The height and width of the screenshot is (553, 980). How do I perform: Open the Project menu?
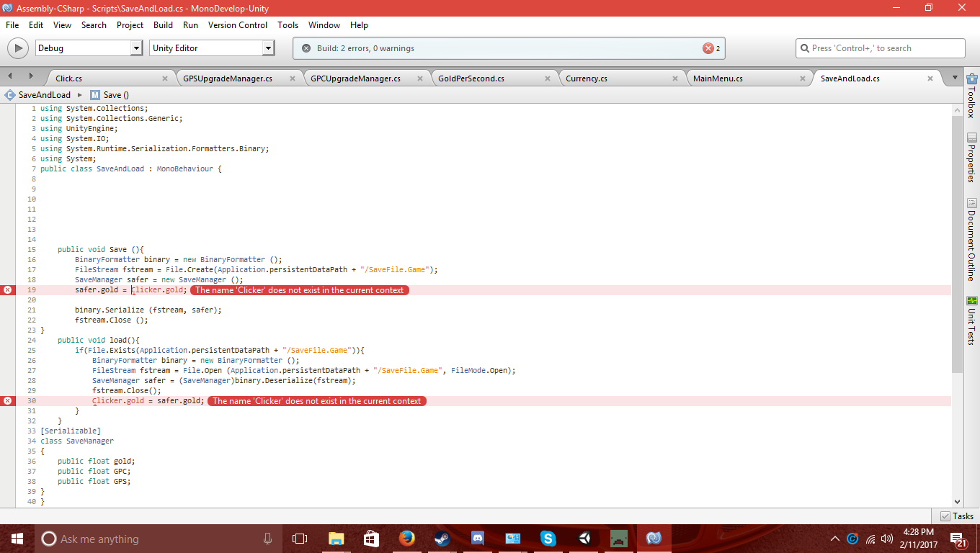click(130, 24)
